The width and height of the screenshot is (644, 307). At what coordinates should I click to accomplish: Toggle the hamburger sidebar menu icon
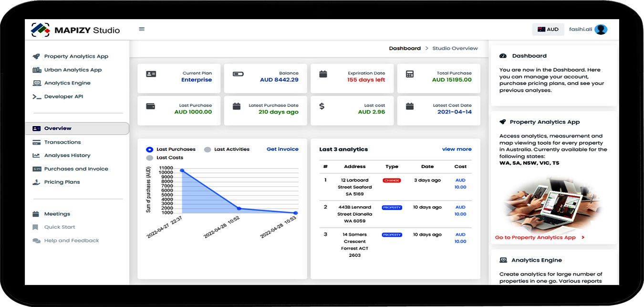pos(142,29)
